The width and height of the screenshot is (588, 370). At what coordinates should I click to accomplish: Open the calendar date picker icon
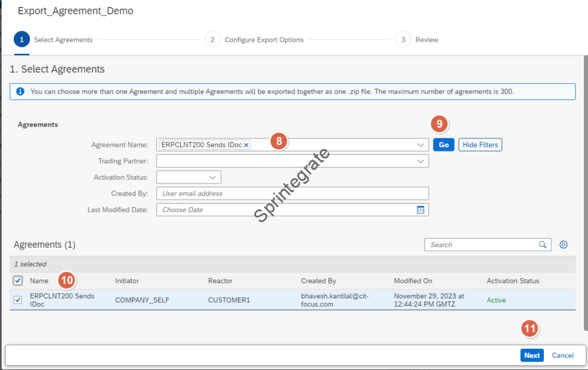click(x=420, y=210)
